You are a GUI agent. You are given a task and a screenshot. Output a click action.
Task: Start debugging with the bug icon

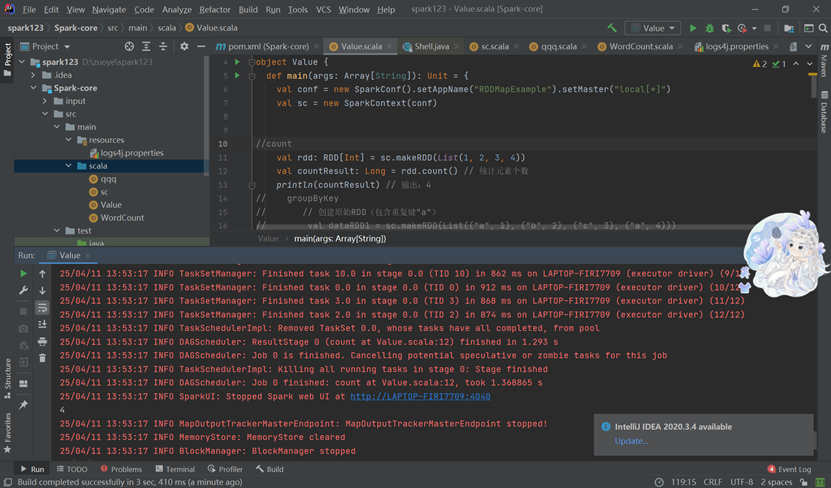(x=710, y=28)
